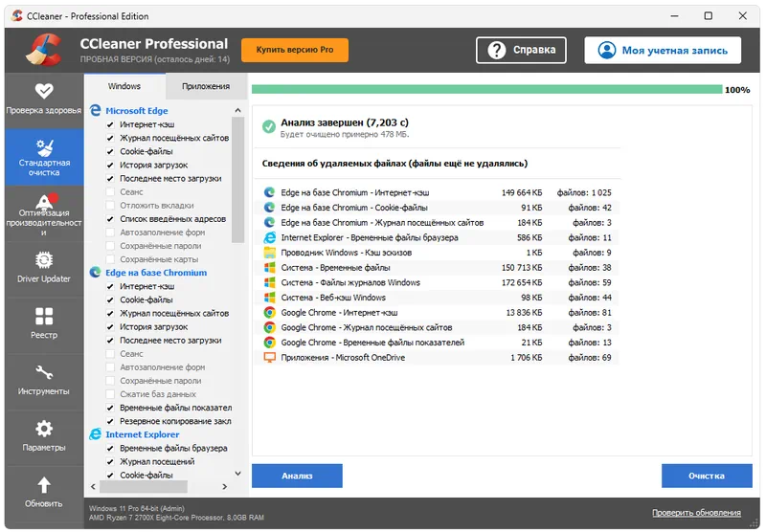Click the Edge Chromium section icon in tree
766x532 pixels.
(x=95, y=273)
